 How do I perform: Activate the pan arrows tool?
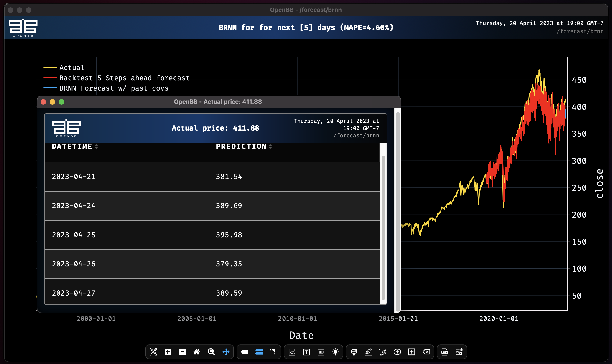226,352
